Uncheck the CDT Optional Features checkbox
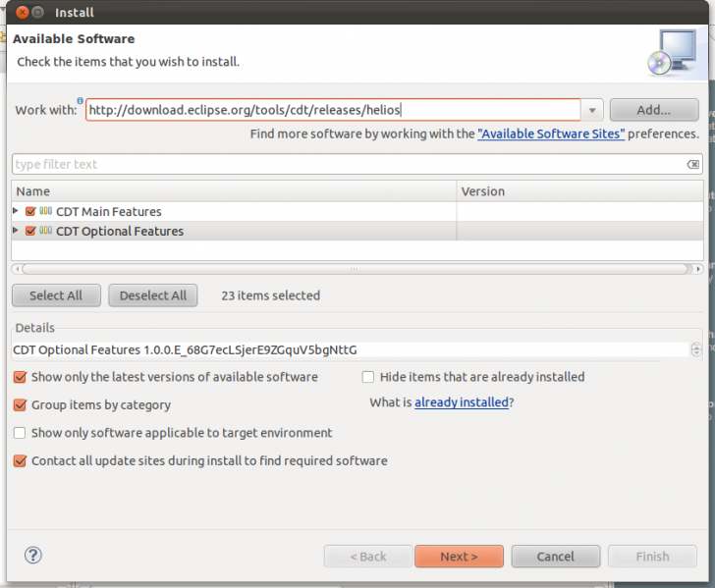This screenshot has width=715, height=588. tap(30, 232)
